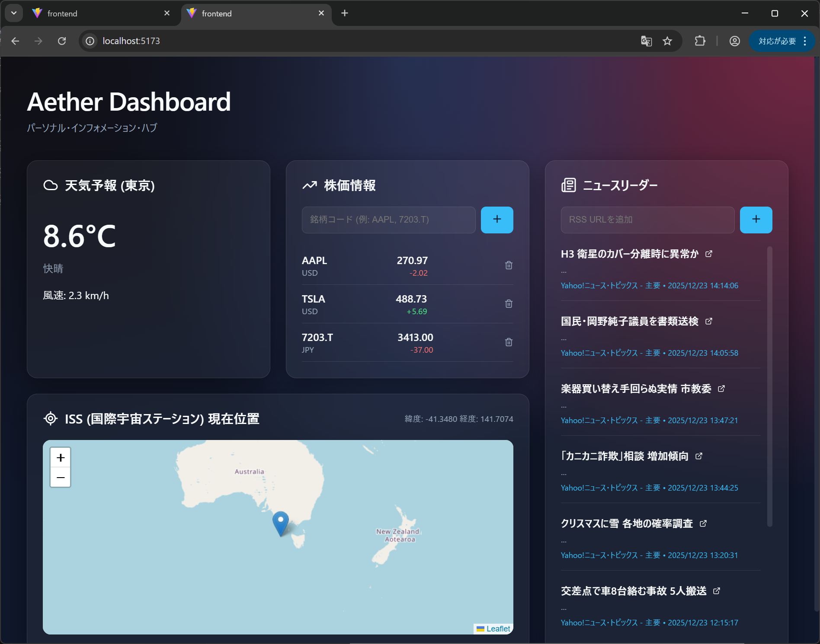Open external link for H3 satellite article
This screenshot has width=820, height=644.
(709, 254)
